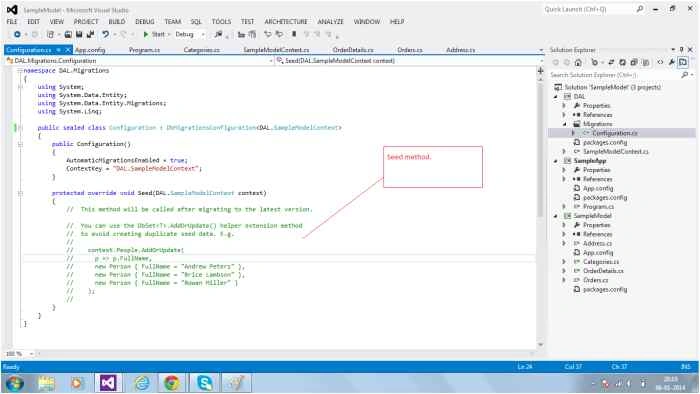Click the Navigate Backward toolbar icon
Screen dimensions: 700x394
pyautogui.click(x=17, y=34)
